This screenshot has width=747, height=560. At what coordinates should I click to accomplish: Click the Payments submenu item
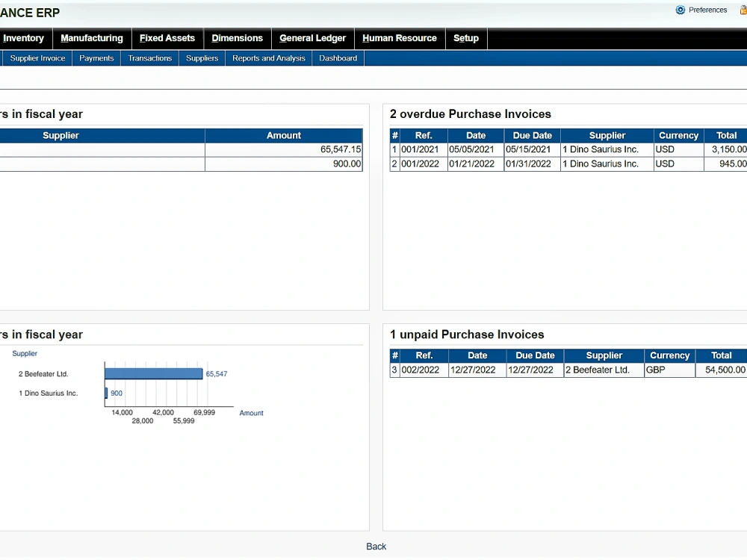click(x=96, y=58)
